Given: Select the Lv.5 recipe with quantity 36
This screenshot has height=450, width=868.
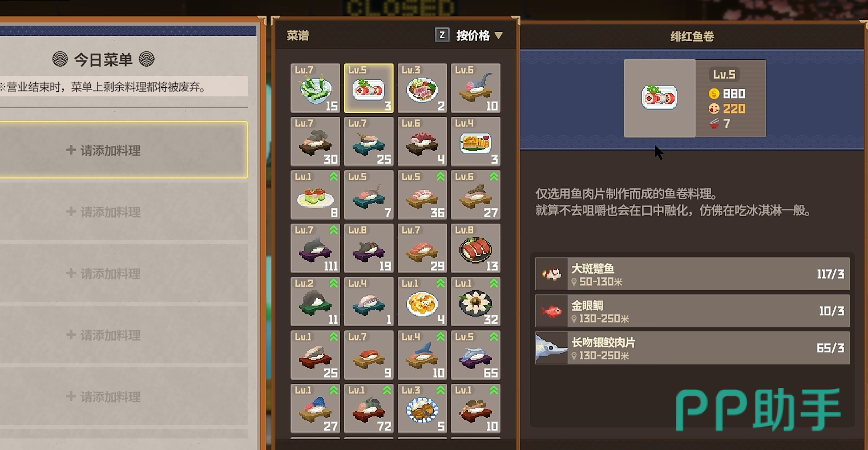Looking at the screenshot, I should [x=422, y=195].
